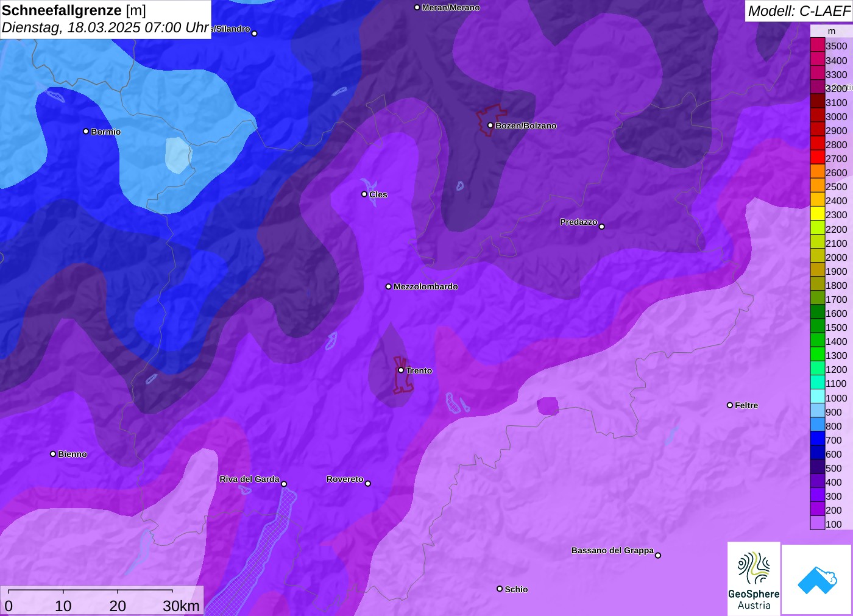The height and width of the screenshot is (616, 853).
Task: Click the Feltre location marker
Action: [x=730, y=405]
